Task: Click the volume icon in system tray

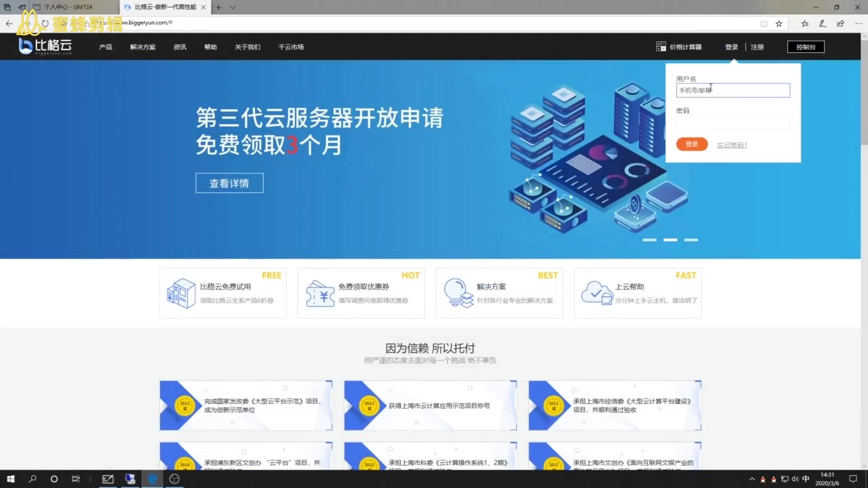Action: point(795,479)
